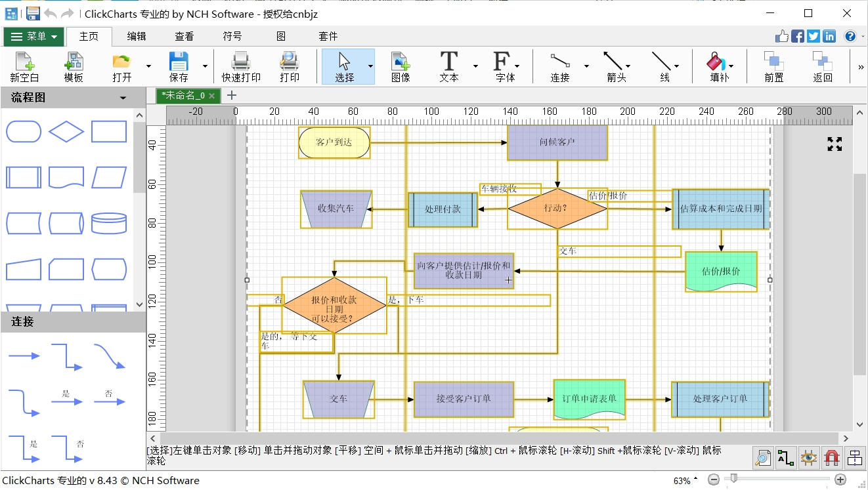Click the 前置 bring to front icon
This screenshot has width=868, height=490.
774,66
